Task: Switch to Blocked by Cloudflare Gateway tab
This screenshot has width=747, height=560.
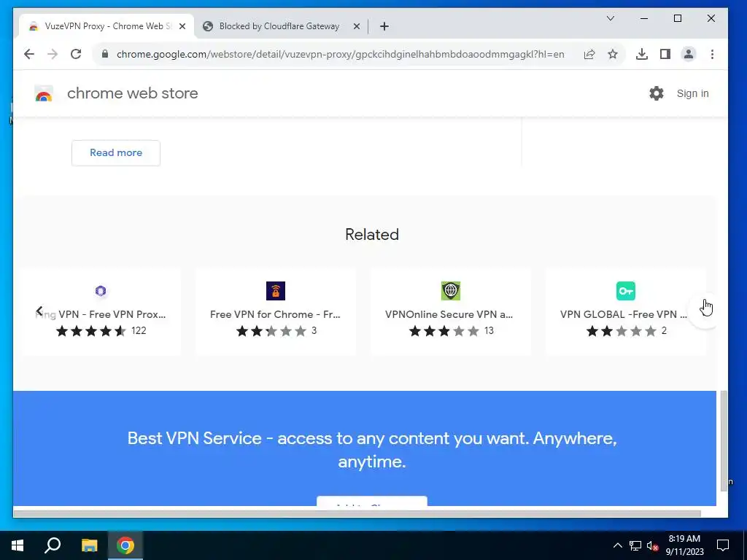Action: coord(279,26)
